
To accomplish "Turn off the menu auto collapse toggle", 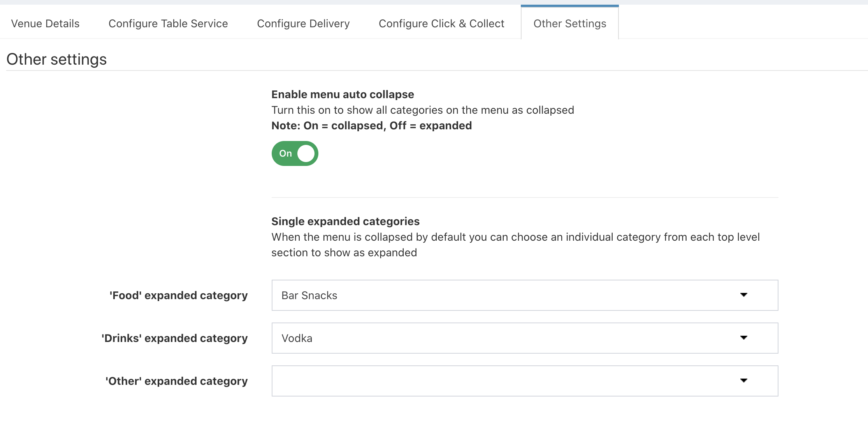I will pyautogui.click(x=295, y=153).
